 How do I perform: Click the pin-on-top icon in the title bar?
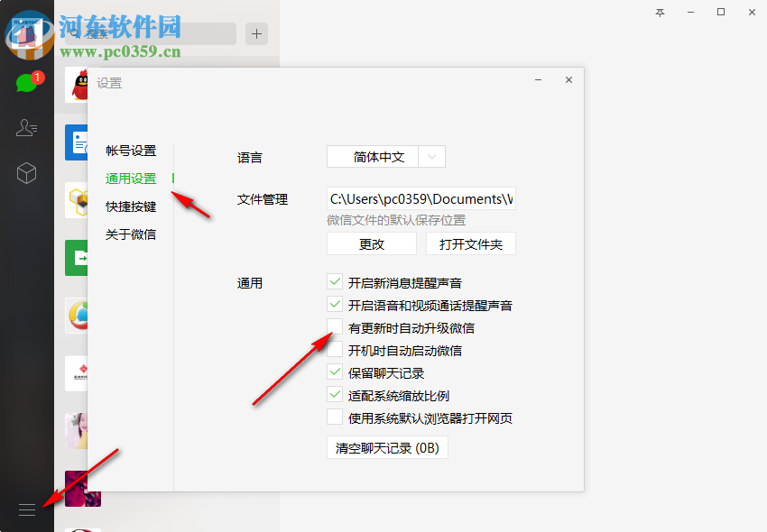[660, 13]
